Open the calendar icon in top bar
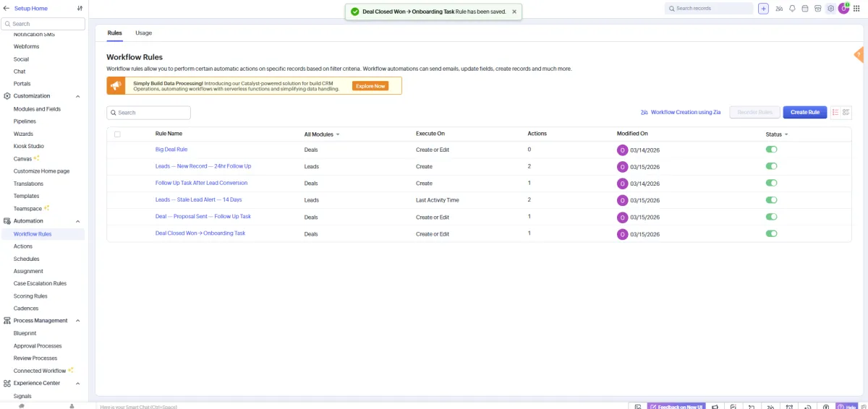Image resolution: width=868 pixels, height=409 pixels. [804, 9]
